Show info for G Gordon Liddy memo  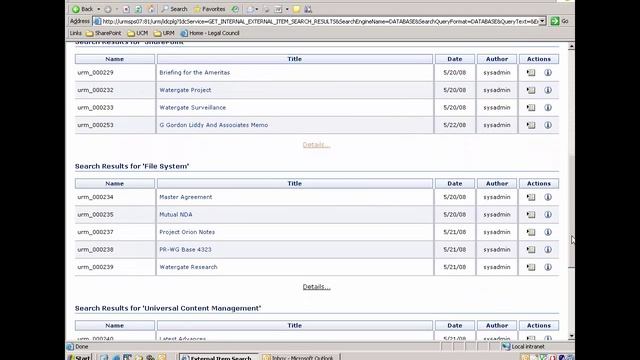[548, 125]
